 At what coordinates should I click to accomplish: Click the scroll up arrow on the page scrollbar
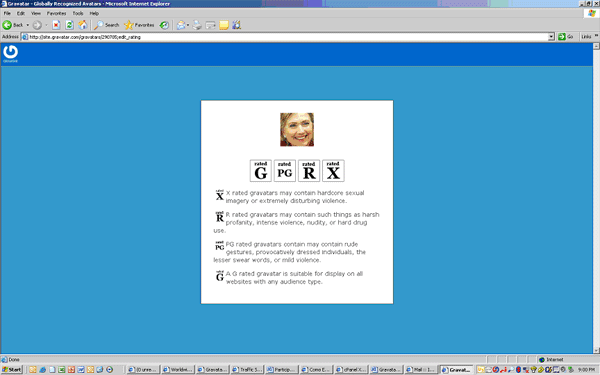[x=596, y=46]
